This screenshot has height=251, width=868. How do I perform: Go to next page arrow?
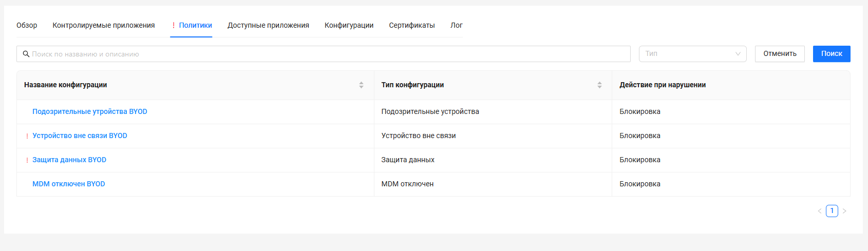tap(844, 211)
